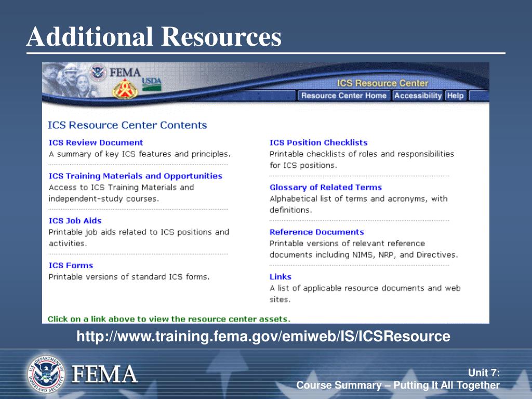Click 'Alphabetical list of terms and acronyms' text
Screen dimensions: 532x399
pos(358,204)
